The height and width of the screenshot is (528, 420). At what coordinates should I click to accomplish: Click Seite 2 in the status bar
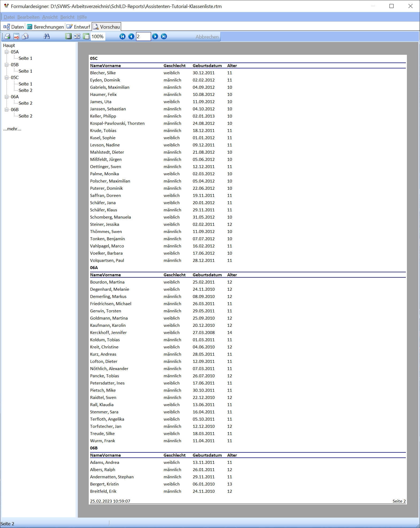coord(7,524)
